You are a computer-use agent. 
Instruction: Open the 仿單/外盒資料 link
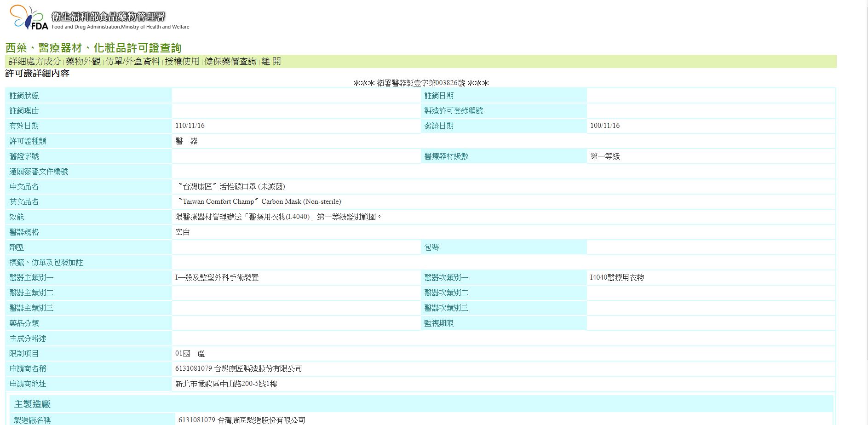[132, 62]
